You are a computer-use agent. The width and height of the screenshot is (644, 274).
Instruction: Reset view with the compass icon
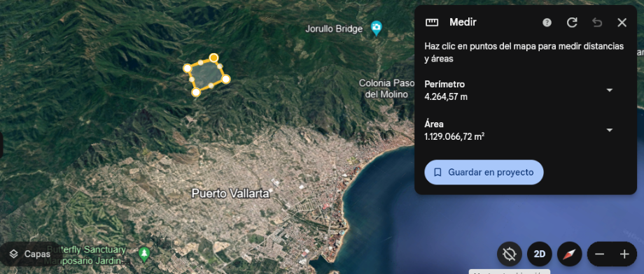(569, 254)
